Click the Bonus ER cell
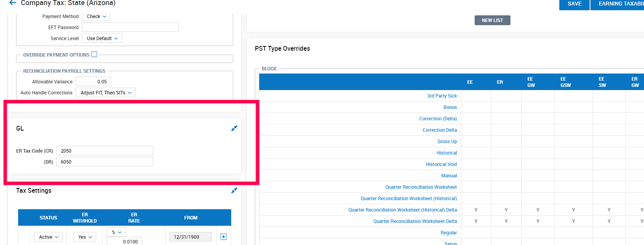The height and width of the screenshot is (245, 644). (x=506, y=107)
